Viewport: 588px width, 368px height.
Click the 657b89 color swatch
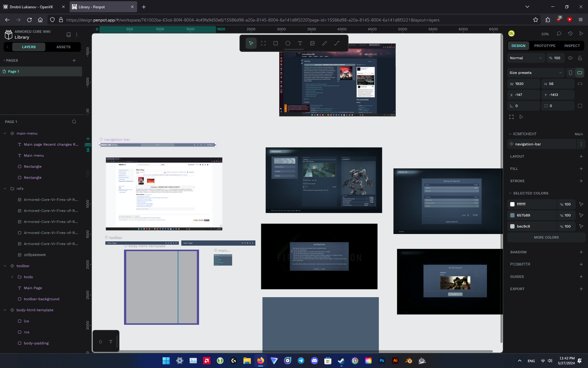point(512,215)
